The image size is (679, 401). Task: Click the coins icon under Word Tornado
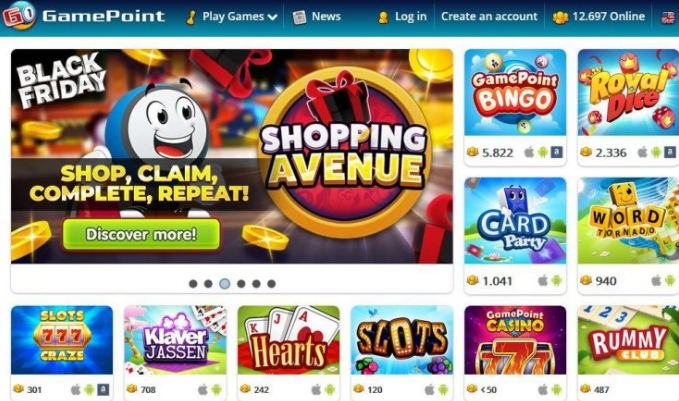click(586, 280)
